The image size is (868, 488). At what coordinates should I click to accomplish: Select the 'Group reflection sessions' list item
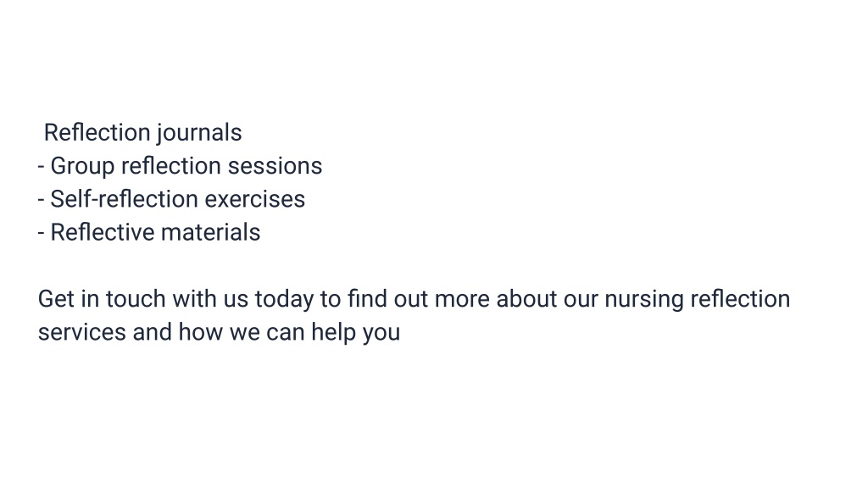[x=180, y=167]
